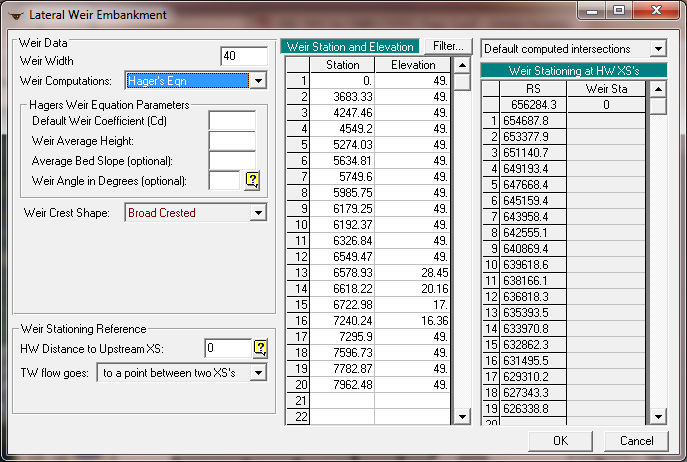This screenshot has height=462, width=687.
Task: Select station cell 5634.81
Action: click(342, 161)
